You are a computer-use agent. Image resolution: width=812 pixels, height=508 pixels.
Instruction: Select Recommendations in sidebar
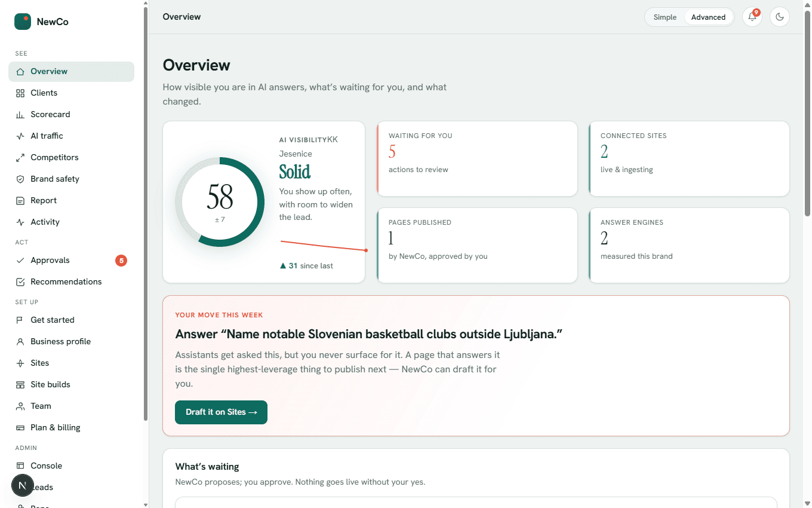pos(71,282)
